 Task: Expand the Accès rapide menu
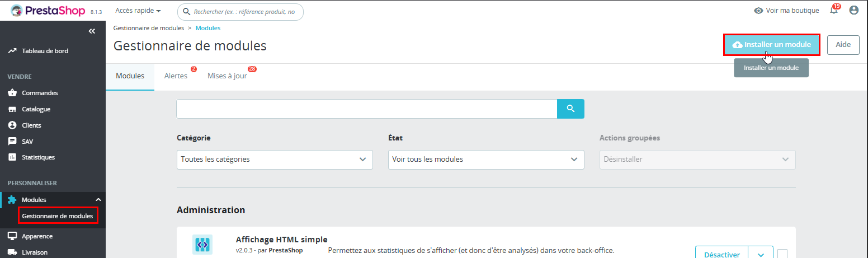(x=138, y=11)
